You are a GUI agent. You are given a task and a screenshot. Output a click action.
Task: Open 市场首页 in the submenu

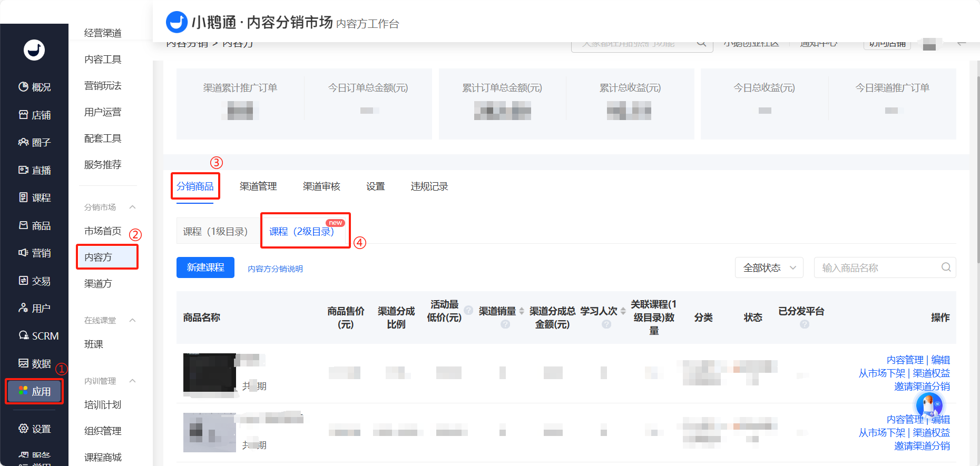103,231
